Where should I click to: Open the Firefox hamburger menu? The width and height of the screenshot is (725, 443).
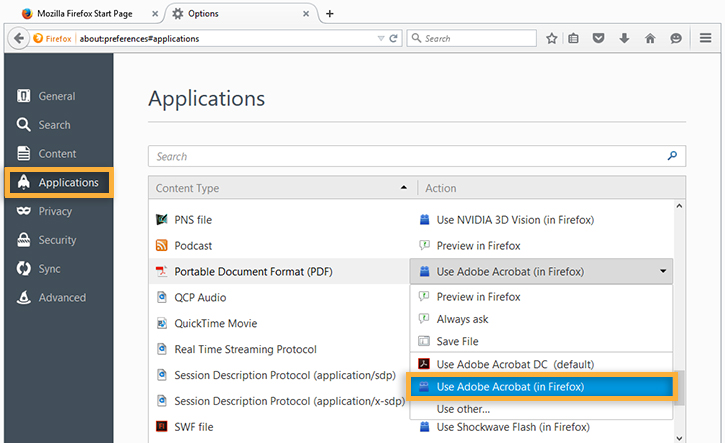click(704, 38)
